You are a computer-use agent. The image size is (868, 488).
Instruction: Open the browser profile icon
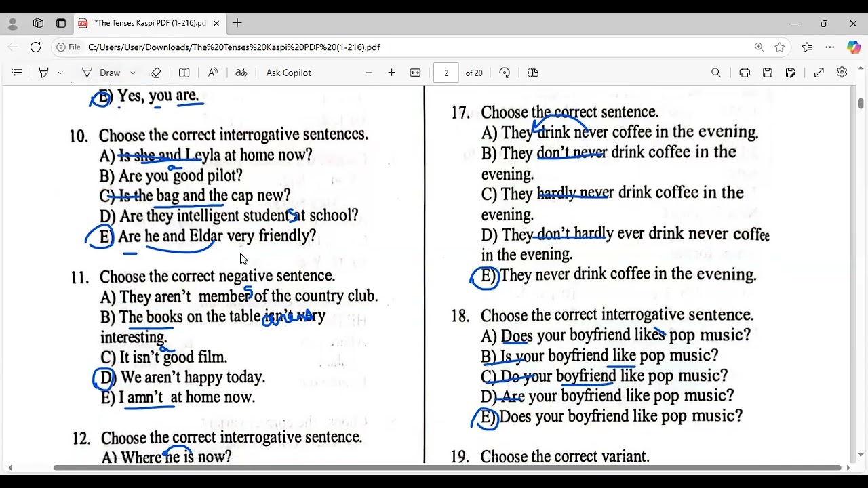(13, 23)
